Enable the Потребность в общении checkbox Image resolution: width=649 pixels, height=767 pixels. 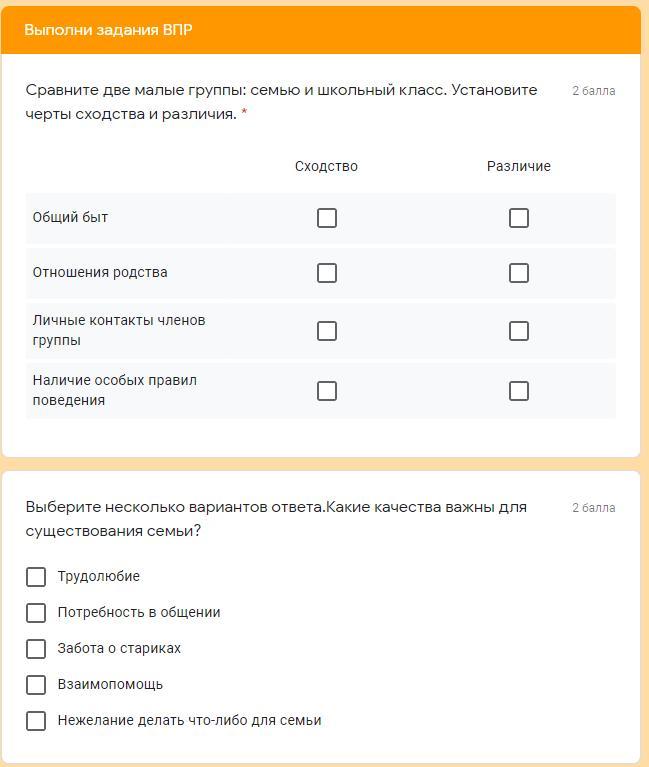pos(36,613)
